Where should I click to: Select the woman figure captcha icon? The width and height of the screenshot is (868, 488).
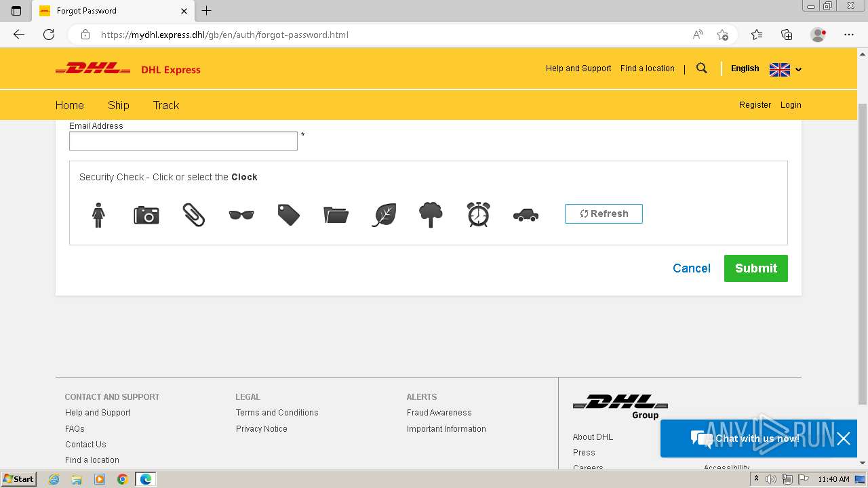click(98, 215)
